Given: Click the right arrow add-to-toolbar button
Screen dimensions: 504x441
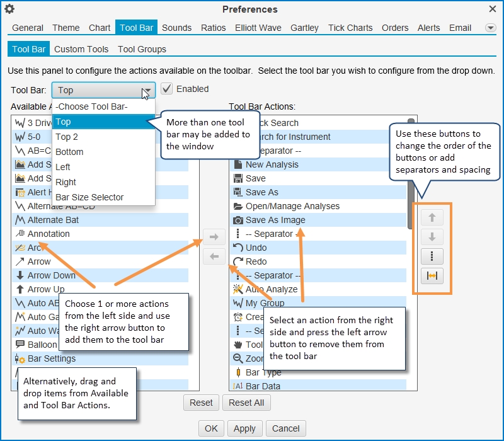Looking at the screenshot, I should coord(214,238).
